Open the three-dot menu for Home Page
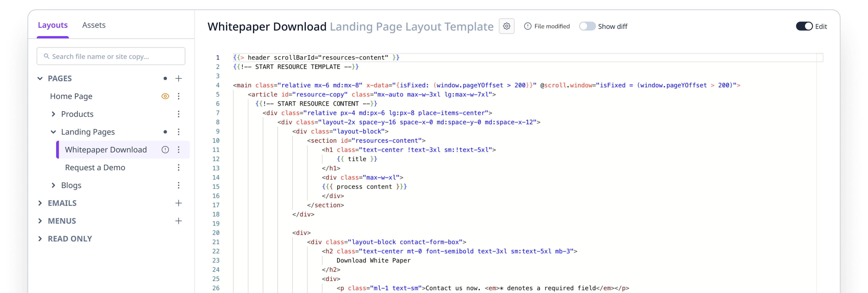The width and height of the screenshot is (868, 293). (179, 96)
